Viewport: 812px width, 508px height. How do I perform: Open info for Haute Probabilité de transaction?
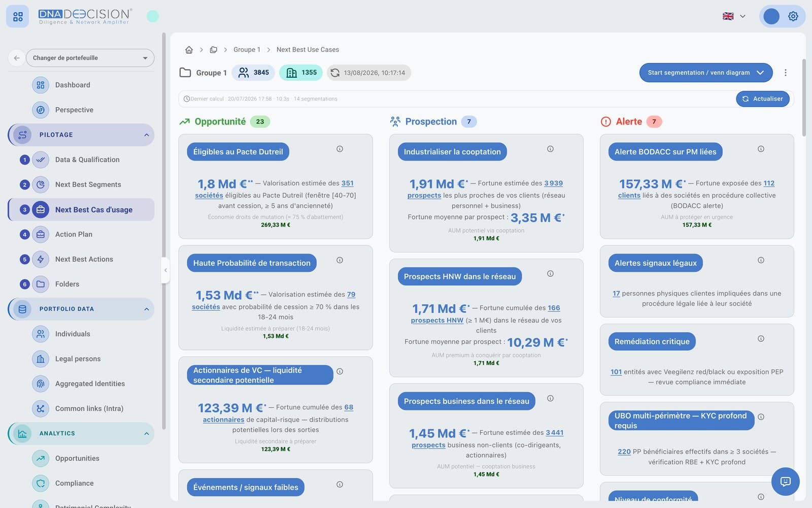[x=340, y=260]
